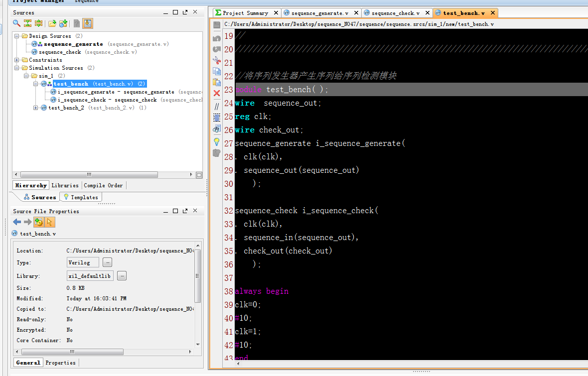Screen dimensions: 588x376
Task: Expand the test_bench_2 tree node
Action: 36,108
